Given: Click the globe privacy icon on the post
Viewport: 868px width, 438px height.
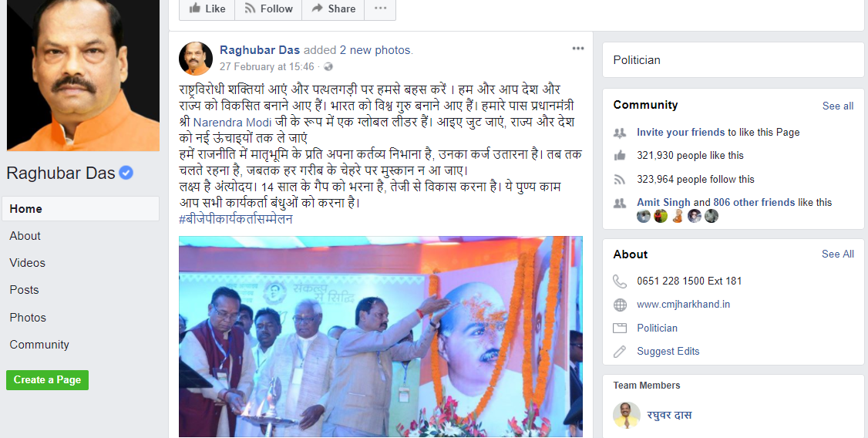Looking at the screenshot, I should [328, 67].
